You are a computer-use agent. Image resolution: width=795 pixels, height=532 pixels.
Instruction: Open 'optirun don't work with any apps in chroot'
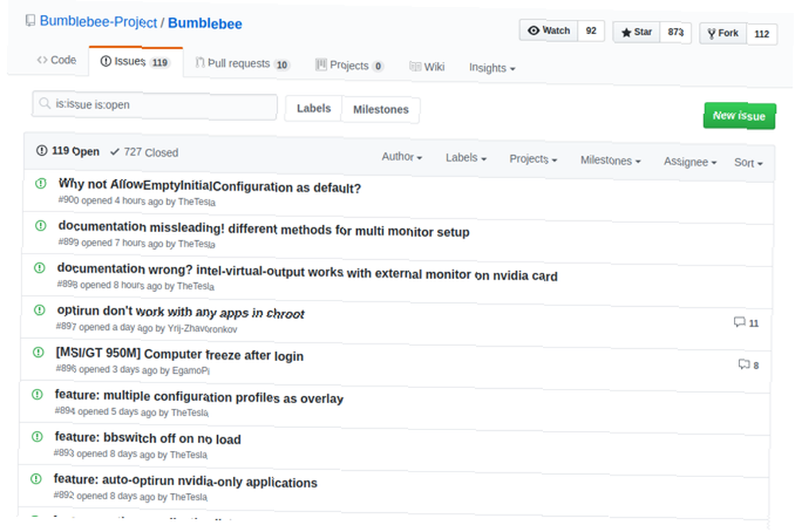180,312
